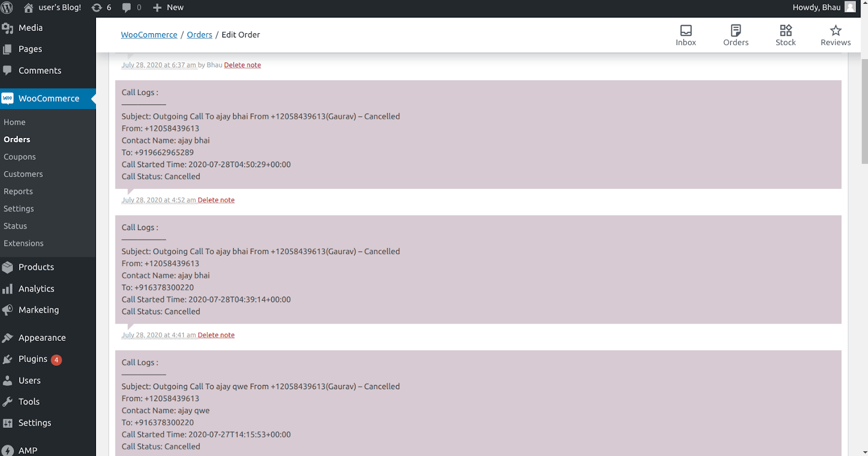Click Call Started Time 2020-07-28T04:39:14 line

tap(206, 300)
